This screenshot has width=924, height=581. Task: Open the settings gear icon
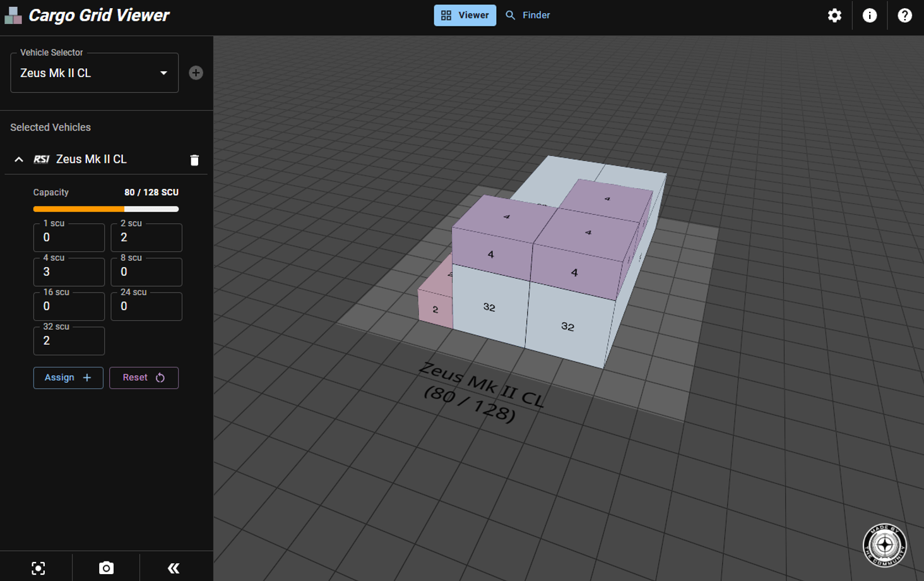[834, 15]
